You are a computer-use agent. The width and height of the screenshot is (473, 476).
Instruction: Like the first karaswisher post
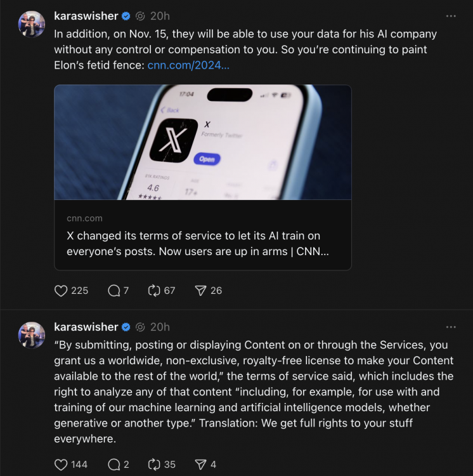click(x=62, y=291)
